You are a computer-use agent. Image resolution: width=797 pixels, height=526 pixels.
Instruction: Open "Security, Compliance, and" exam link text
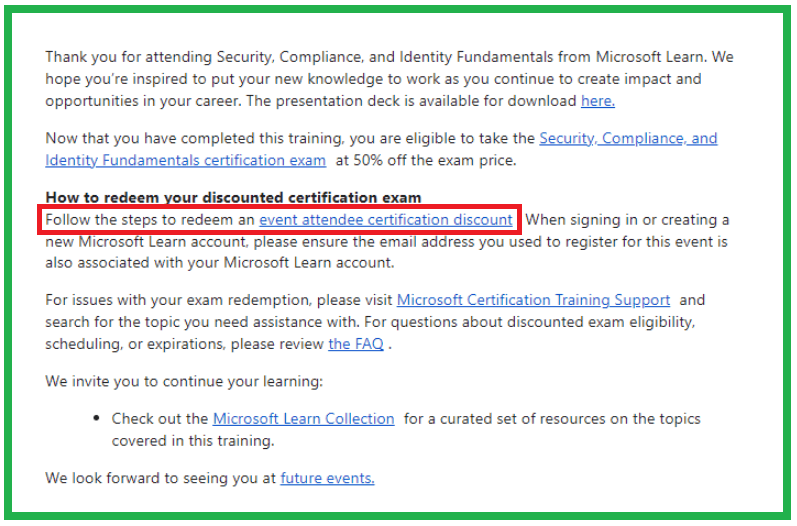click(628, 138)
